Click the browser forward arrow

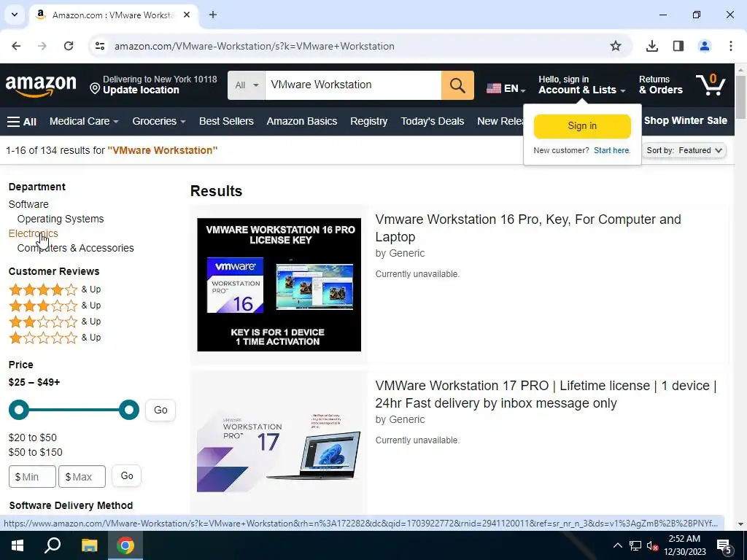point(42,46)
